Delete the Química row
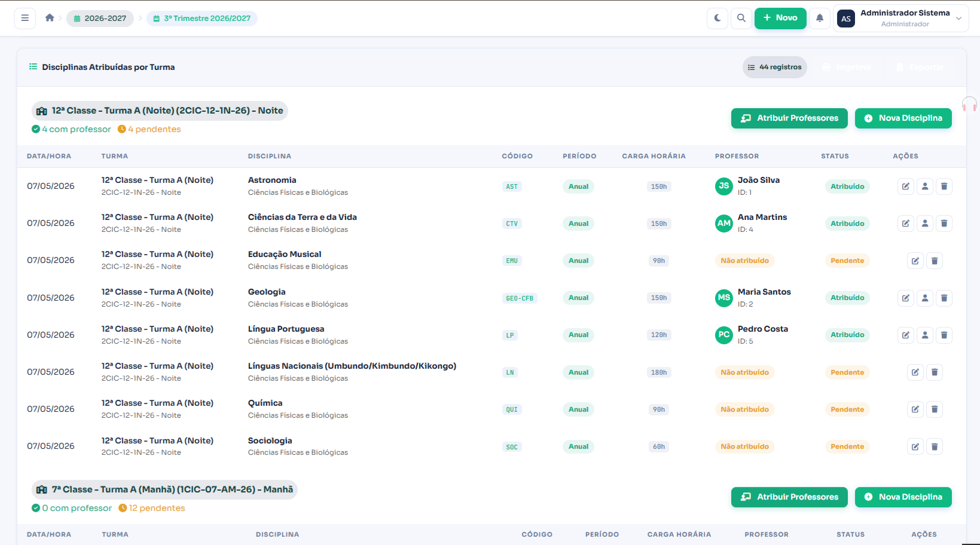Image resolution: width=980 pixels, height=545 pixels. 935,409
